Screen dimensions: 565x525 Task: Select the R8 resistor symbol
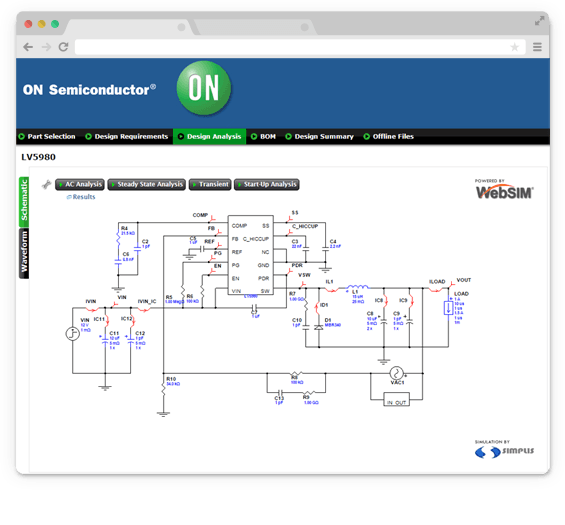[297, 373]
